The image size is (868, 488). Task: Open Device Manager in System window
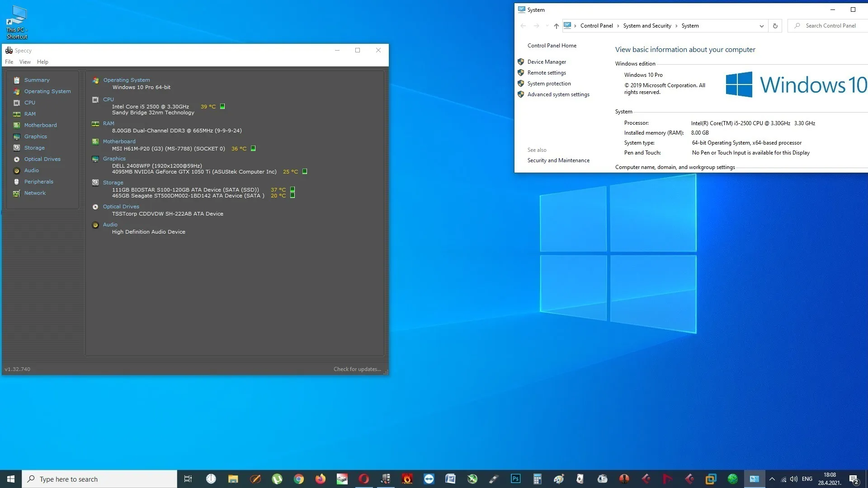(547, 62)
